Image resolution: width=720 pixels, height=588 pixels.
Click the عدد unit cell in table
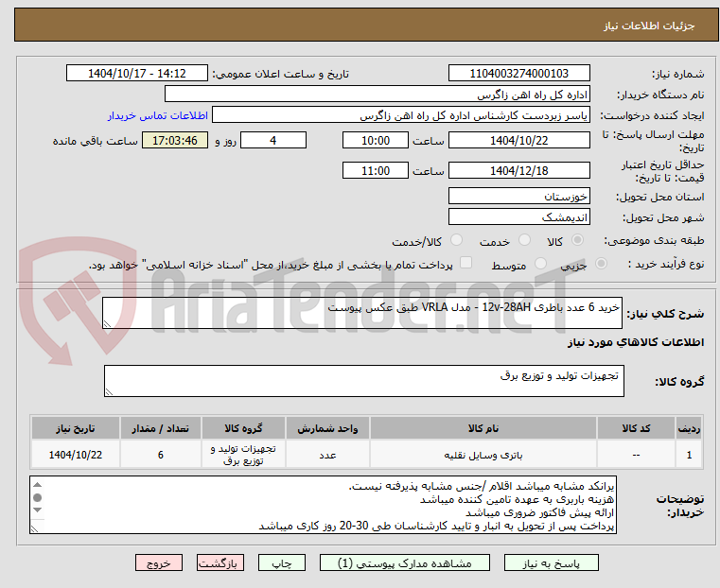pos(327,455)
